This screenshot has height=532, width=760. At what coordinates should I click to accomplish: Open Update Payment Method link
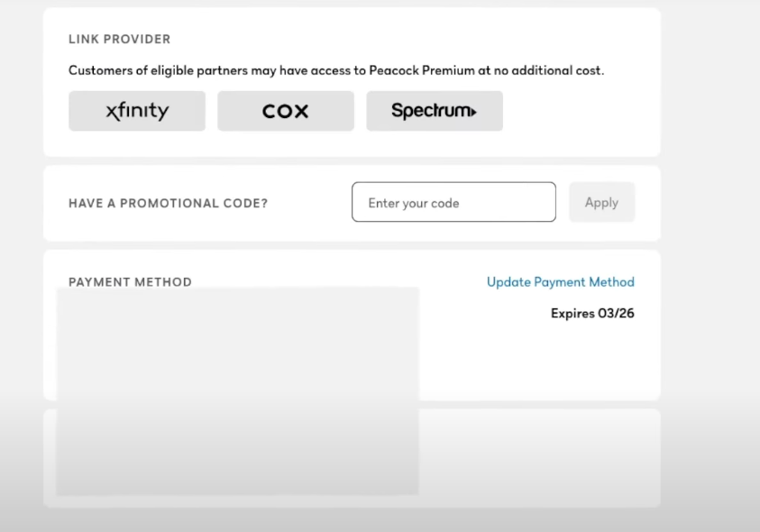pos(560,282)
